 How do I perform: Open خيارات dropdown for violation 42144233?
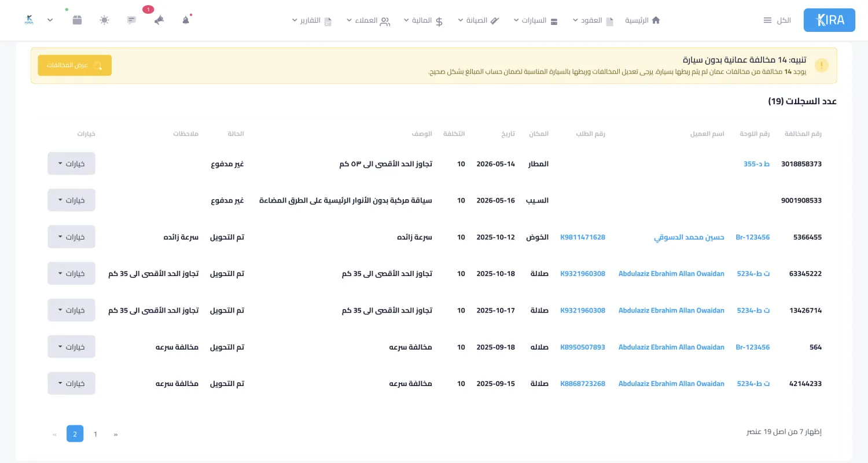(71, 383)
